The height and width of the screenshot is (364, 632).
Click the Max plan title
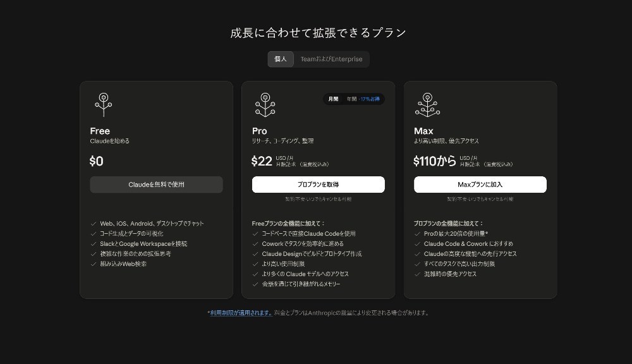(423, 131)
